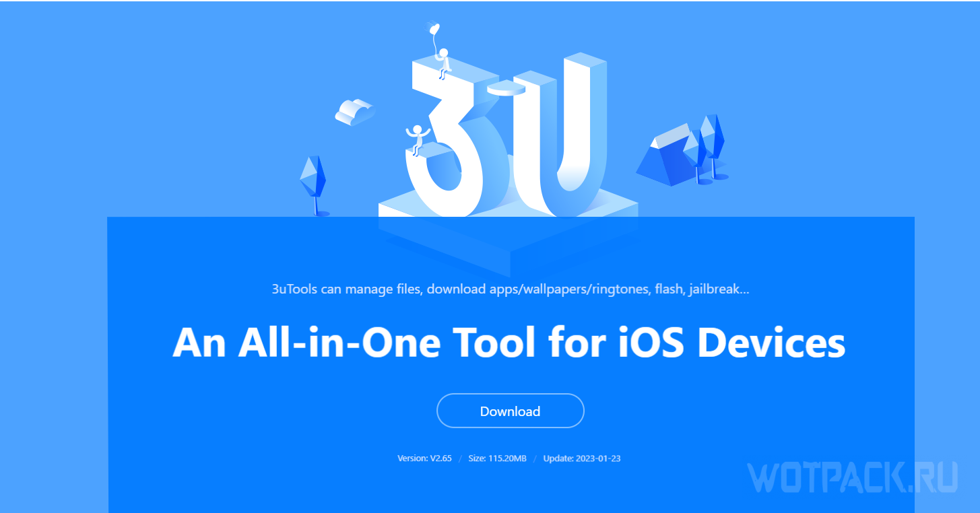Click the Size: 115.20MB label
Viewport: 980px width, 513px height.
coord(498,458)
